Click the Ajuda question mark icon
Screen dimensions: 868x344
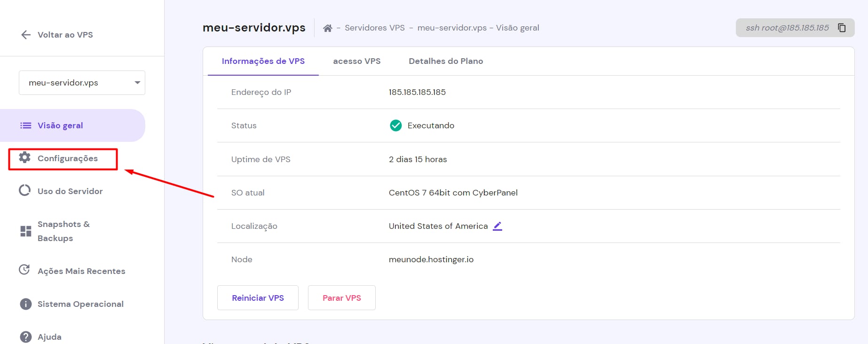coord(25,337)
